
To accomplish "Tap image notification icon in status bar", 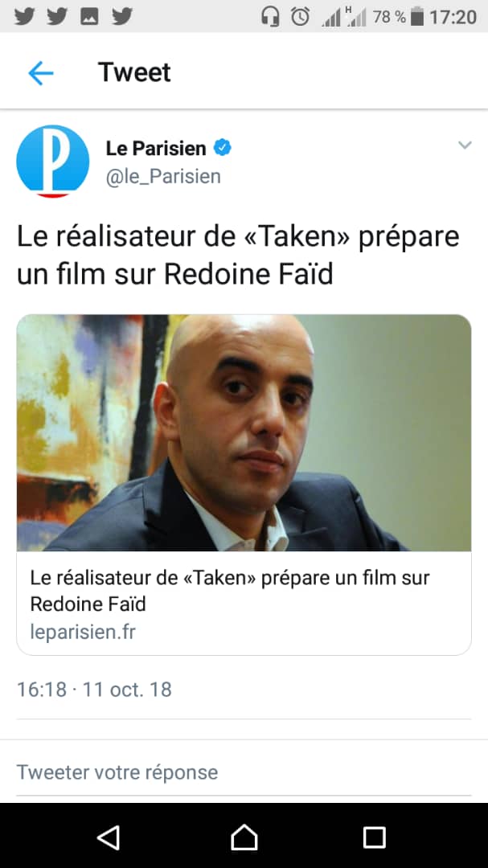I will [89, 17].
